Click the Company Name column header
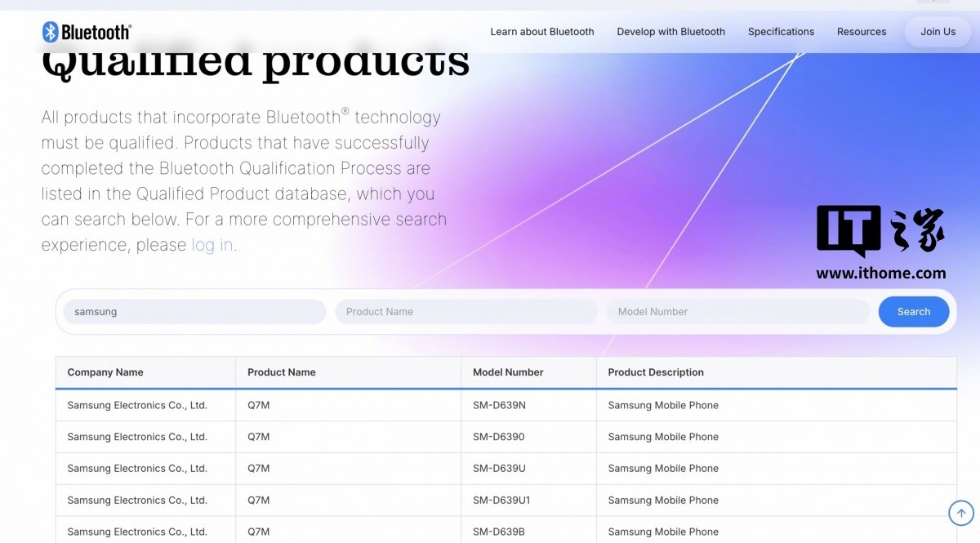 pos(105,372)
